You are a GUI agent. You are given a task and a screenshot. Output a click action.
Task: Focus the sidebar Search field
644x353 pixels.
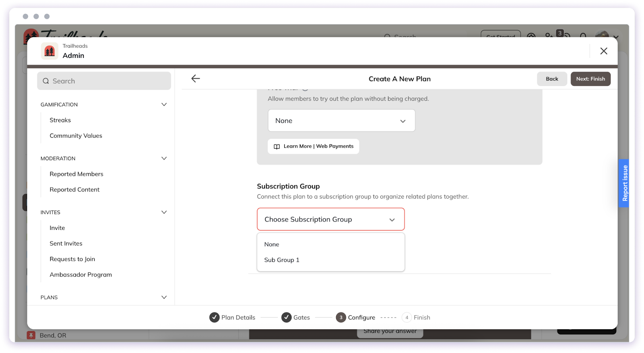click(x=104, y=81)
